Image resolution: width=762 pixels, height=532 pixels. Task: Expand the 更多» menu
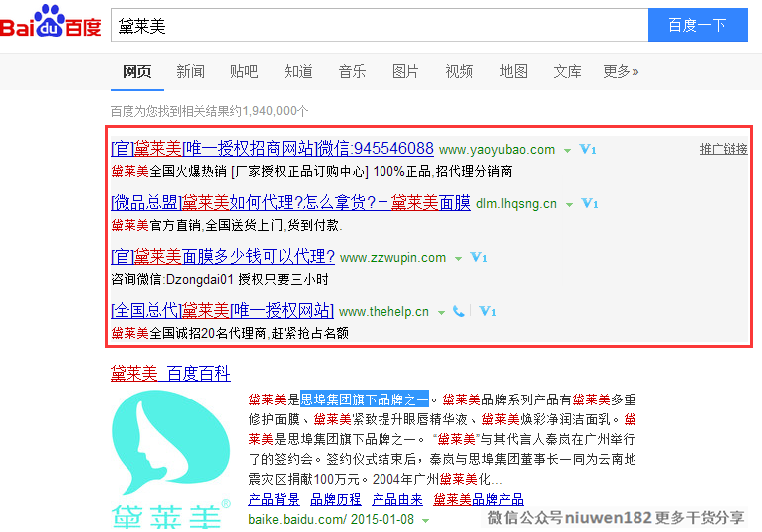tap(621, 72)
